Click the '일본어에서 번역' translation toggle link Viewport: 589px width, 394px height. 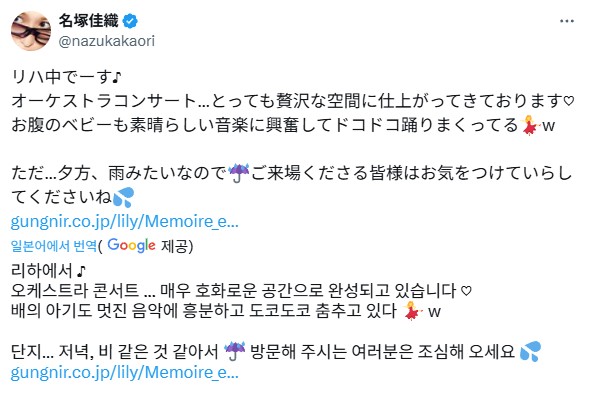(54, 246)
